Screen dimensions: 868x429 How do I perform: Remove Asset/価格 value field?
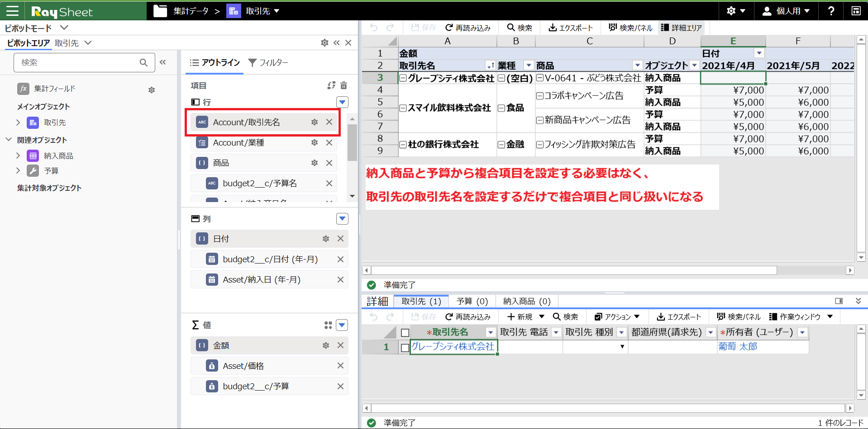tap(340, 366)
